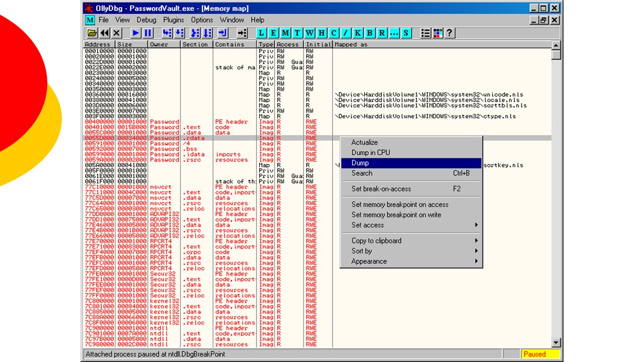Sort by the Contains column header
644x362 pixels.
click(235, 44)
